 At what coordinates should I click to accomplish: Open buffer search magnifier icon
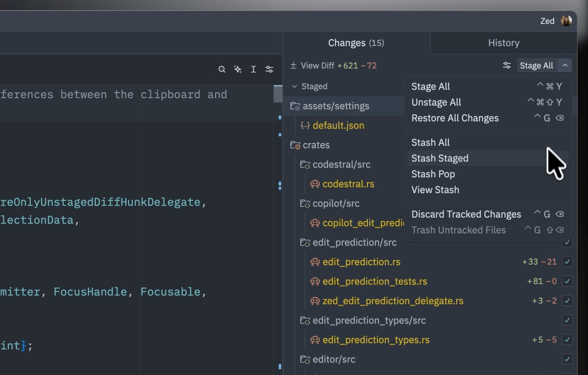[x=222, y=70]
